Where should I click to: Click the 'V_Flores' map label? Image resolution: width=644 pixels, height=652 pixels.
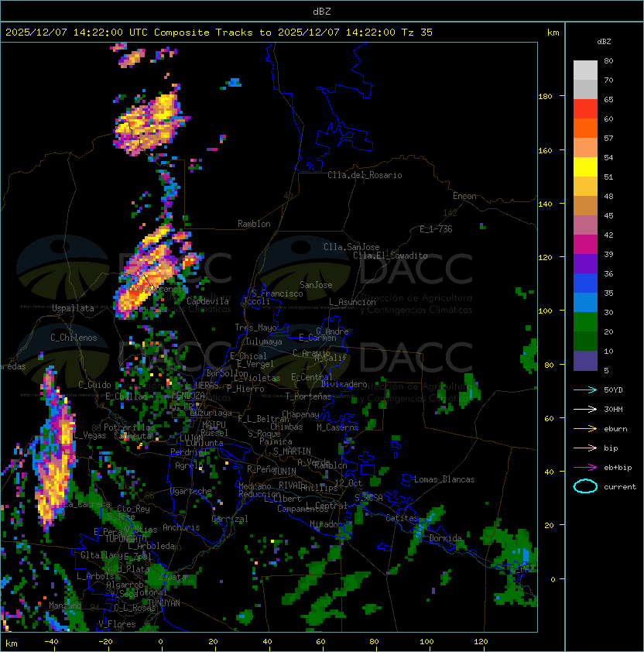tap(117, 624)
